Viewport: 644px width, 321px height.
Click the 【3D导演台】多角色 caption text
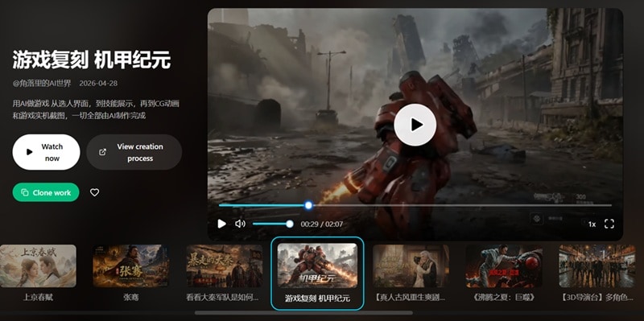[597, 297]
